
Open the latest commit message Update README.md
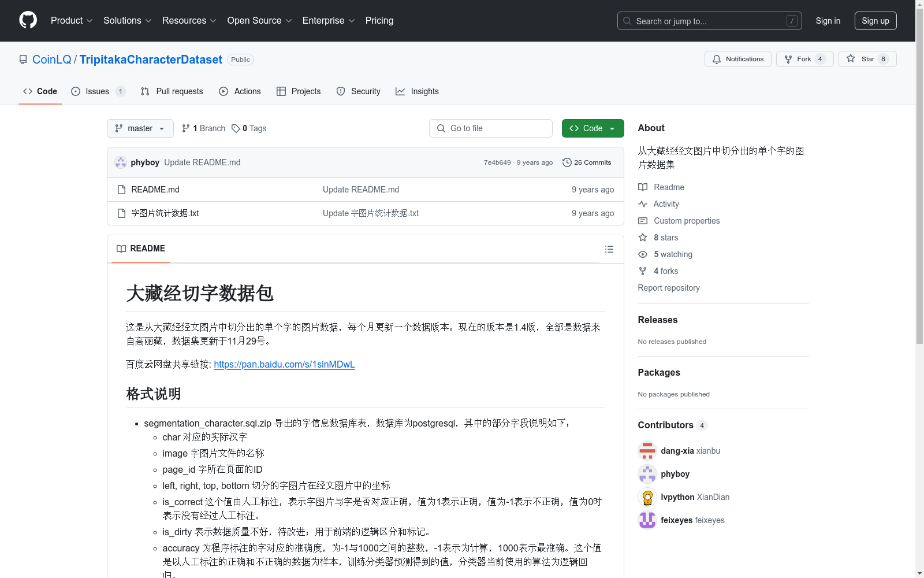(x=202, y=162)
